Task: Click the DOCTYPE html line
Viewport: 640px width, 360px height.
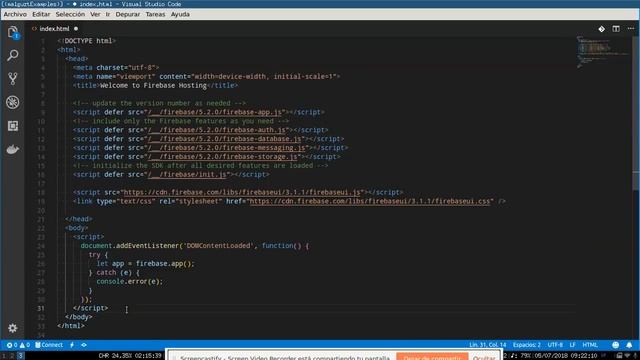Action: tap(87, 41)
